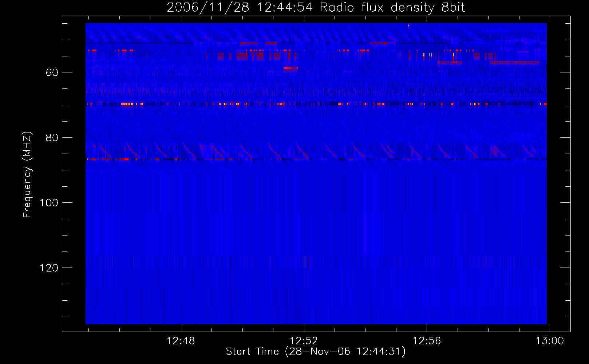Click the 100 frequency tick label
589x364 pixels.
click(49, 203)
